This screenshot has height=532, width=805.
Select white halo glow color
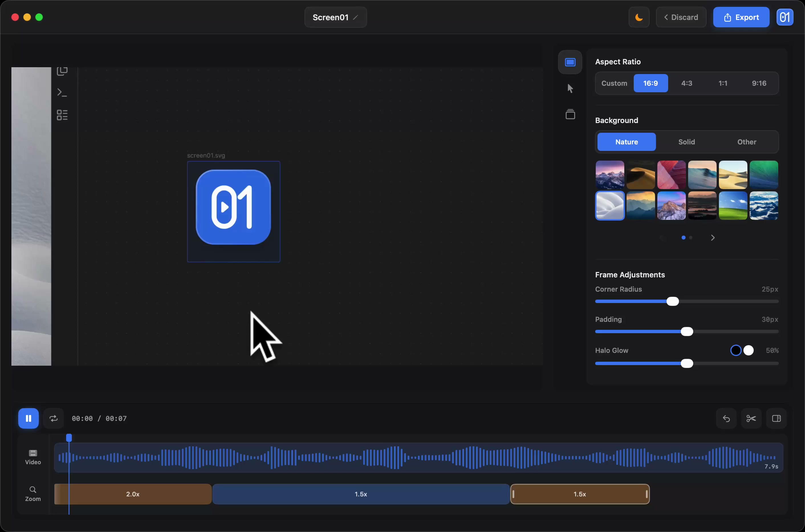pos(748,350)
